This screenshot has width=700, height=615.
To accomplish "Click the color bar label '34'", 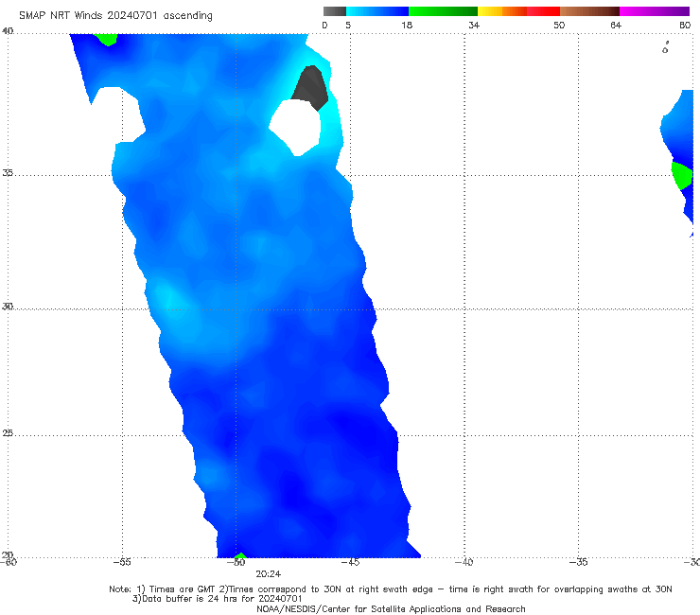I will pos(474,25).
